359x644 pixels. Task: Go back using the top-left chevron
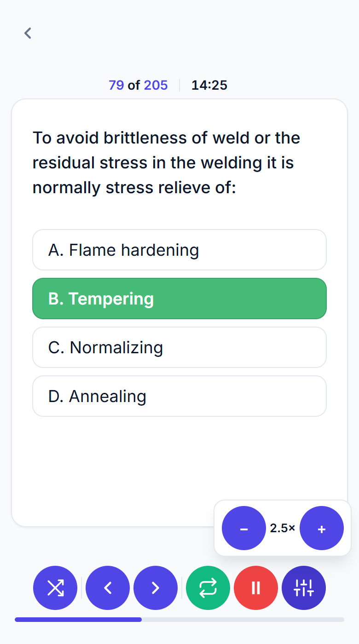[x=28, y=33]
